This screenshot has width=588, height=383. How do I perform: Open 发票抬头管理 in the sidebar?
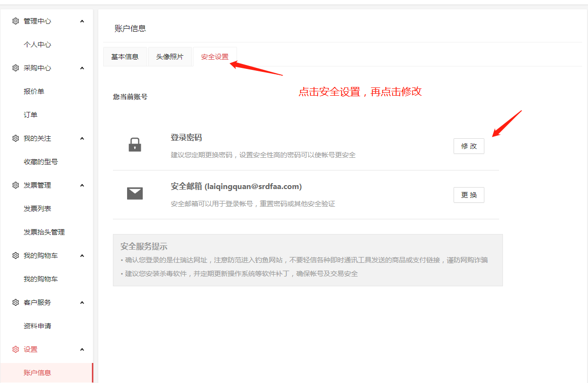(x=44, y=232)
